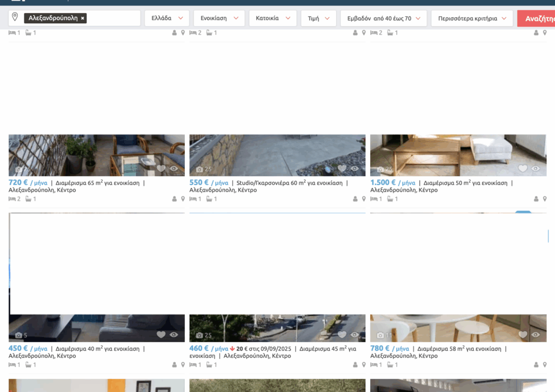Save the 1.500 € apartment via heart icon
Screen dimensions: 555x392
tap(522, 169)
